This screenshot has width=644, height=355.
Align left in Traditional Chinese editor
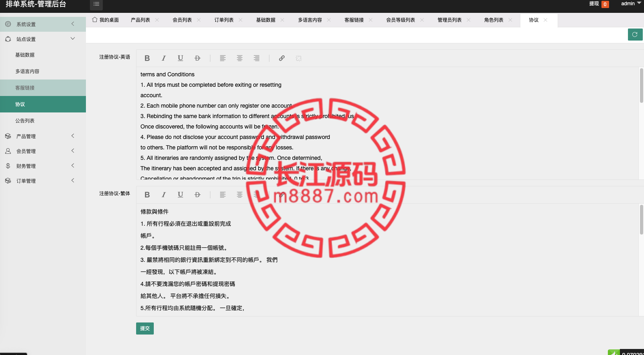223,195
